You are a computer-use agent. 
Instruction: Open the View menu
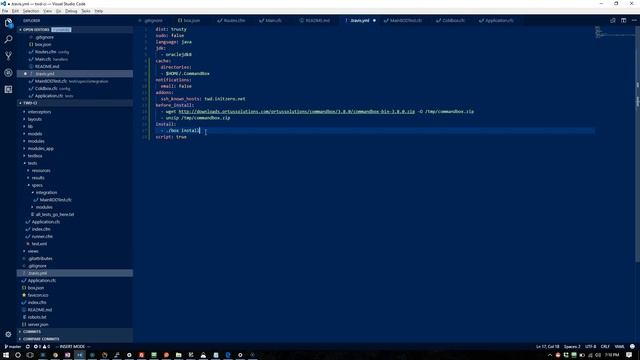point(48,11)
